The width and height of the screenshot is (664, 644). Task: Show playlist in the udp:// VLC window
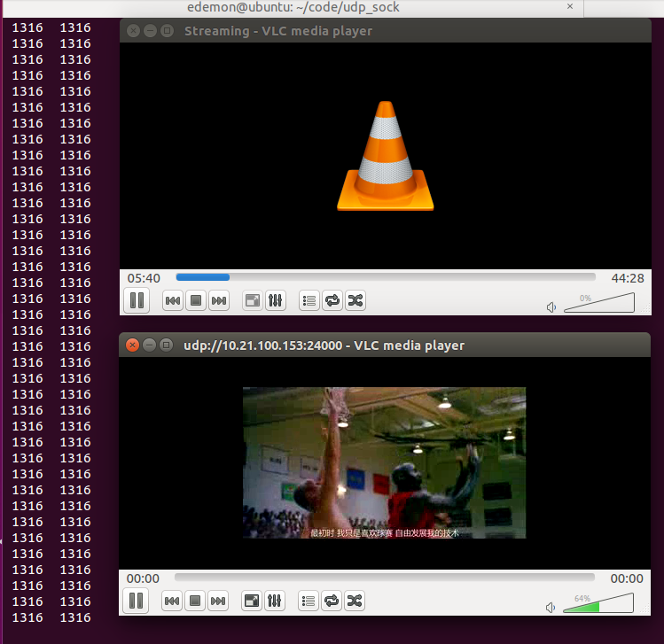tap(309, 601)
